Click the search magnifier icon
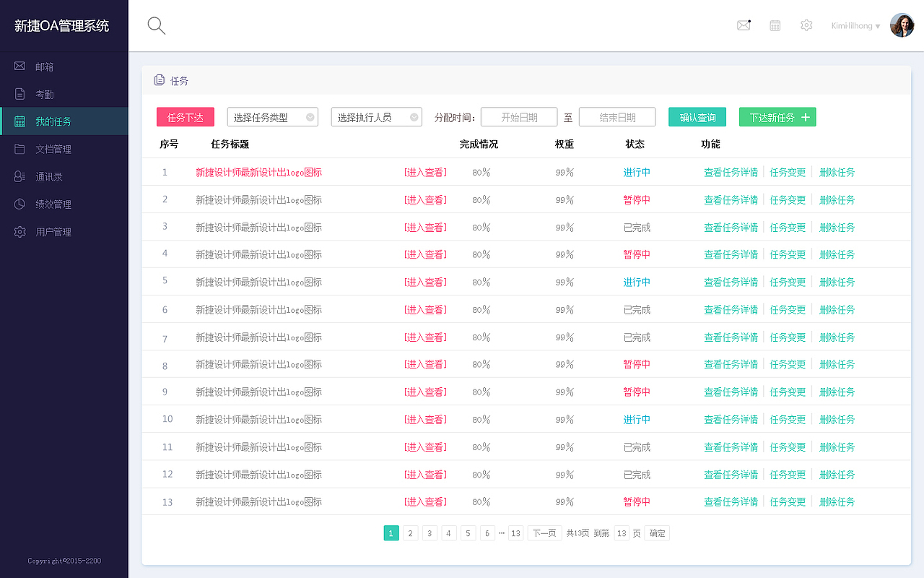Viewport: 924px width, 578px height. [156, 25]
